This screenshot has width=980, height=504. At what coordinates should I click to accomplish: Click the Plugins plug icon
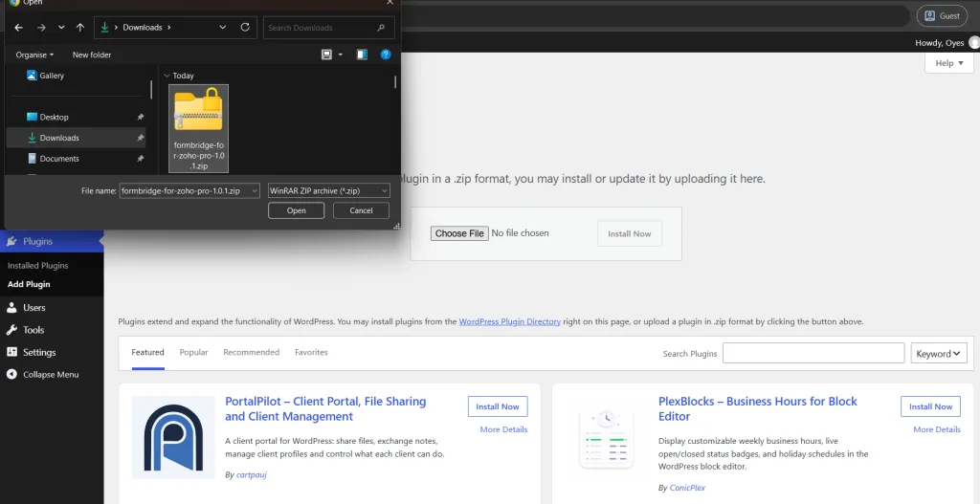click(11, 242)
